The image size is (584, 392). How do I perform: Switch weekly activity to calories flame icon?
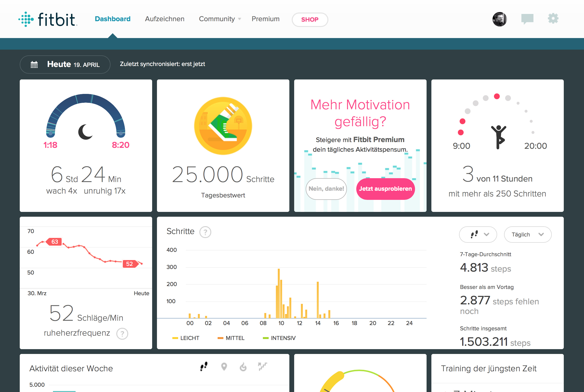(x=243, y=367)
